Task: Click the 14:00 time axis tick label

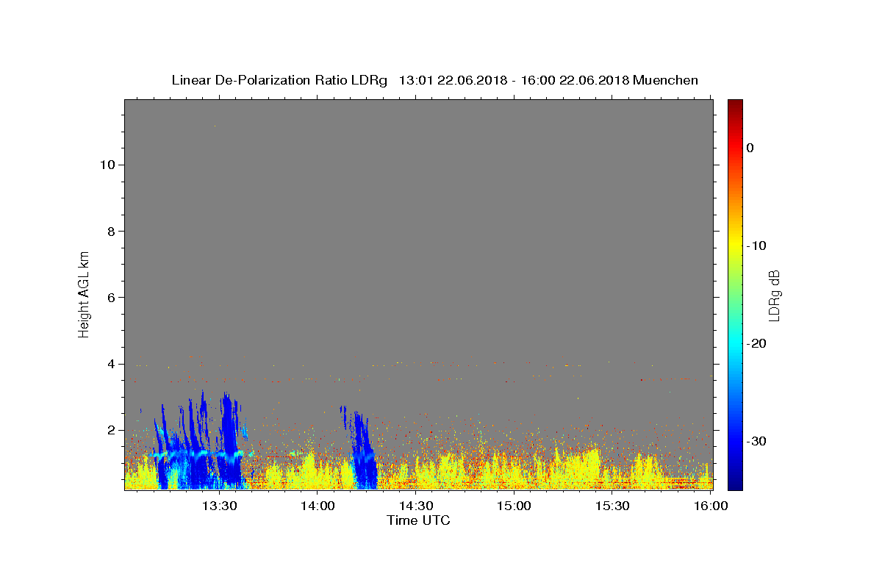Action: [318, 506]
